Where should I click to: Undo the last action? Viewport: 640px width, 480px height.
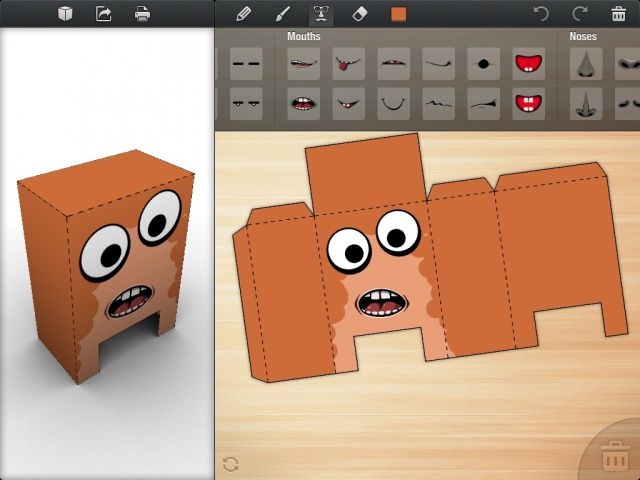541,14
